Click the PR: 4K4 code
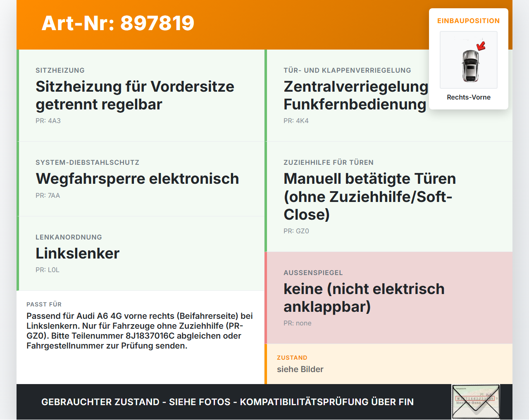 click(296, 121)
